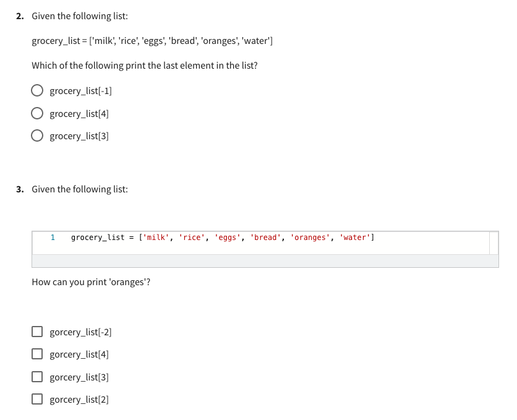Click the label text gorcery_list[2]
Screen dimensions: 517x420
pyautogui.click(x=79, y=399)
